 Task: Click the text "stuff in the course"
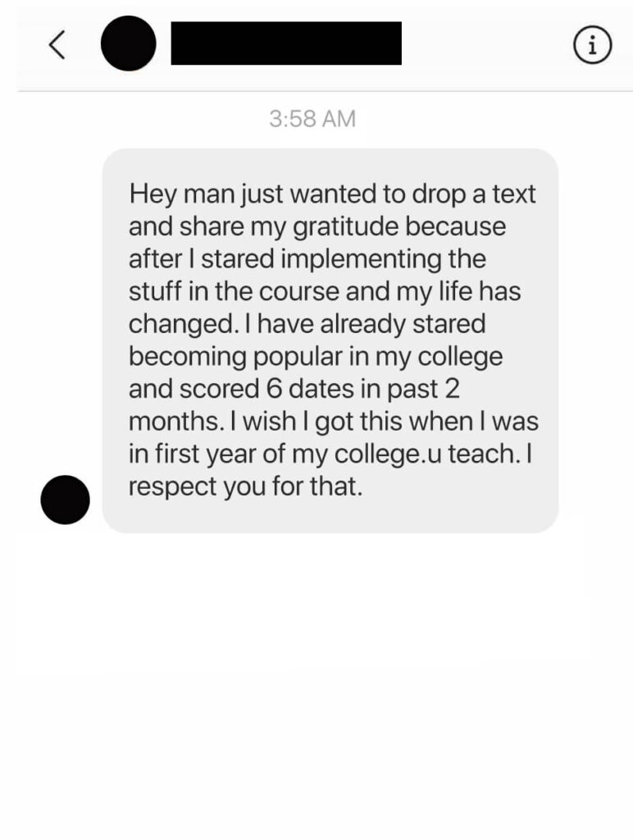coord(234,291)
